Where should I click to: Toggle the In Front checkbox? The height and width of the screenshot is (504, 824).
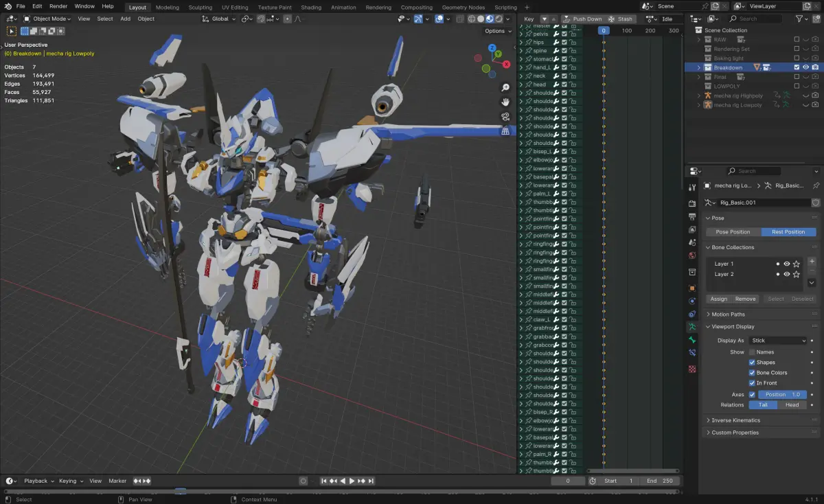click(x=752, y=383)
